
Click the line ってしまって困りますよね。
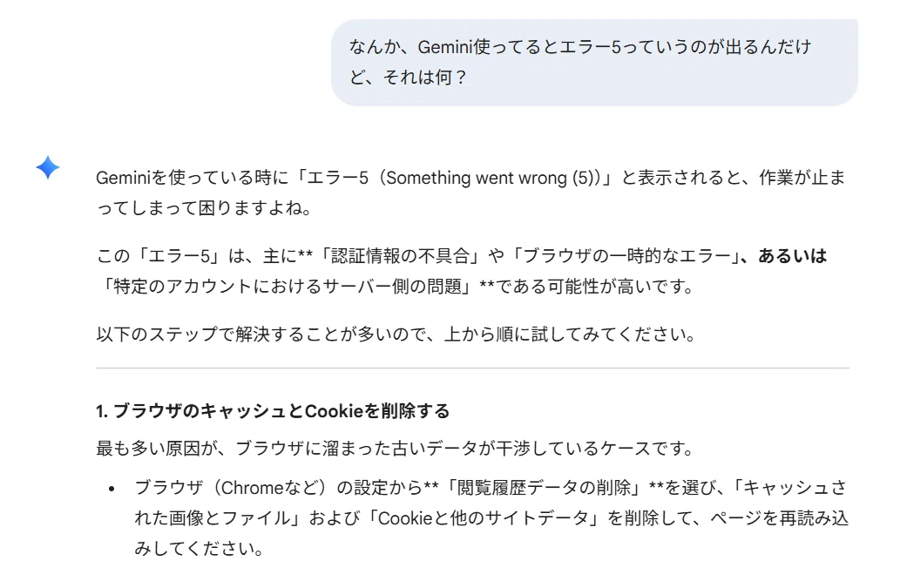[205, 208]
